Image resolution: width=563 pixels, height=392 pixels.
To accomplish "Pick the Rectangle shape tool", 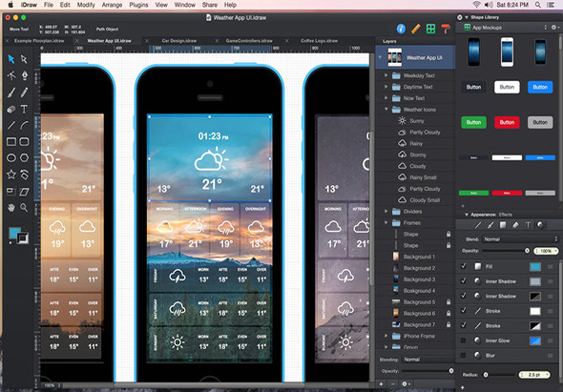I will 11,141.
